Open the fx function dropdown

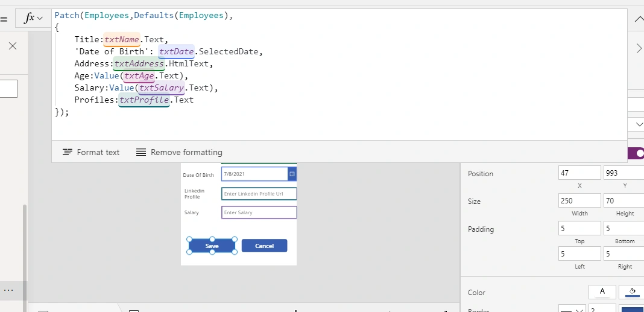(x=33, y=19)
